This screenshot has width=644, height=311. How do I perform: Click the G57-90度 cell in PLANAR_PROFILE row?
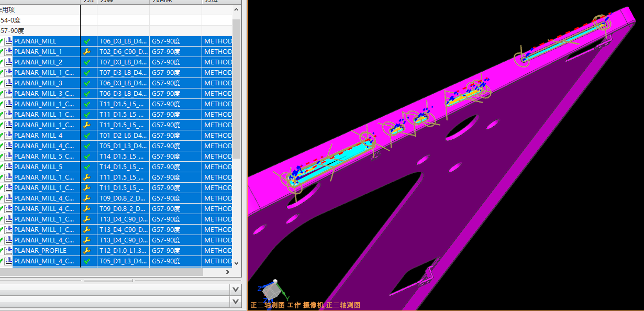(x=175, y=251)
